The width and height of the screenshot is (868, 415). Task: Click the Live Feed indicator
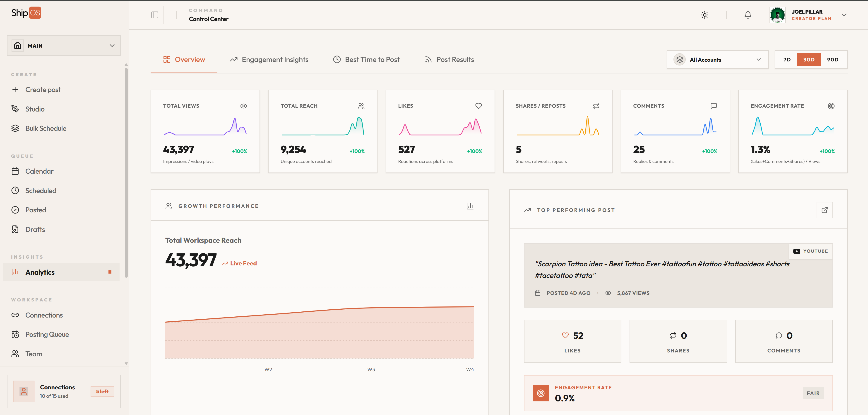pyautogui.click(x=240, y=263)
